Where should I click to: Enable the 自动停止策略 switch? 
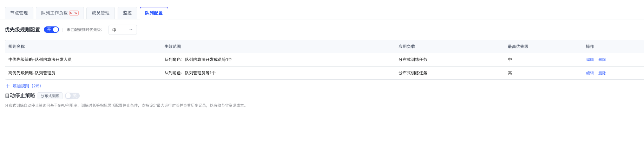pos(72,96)
